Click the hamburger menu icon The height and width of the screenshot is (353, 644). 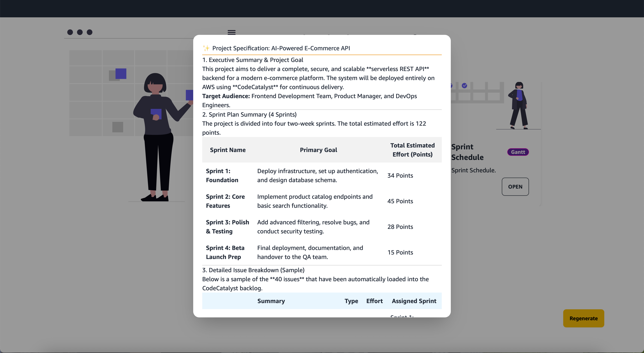[231, 32]
